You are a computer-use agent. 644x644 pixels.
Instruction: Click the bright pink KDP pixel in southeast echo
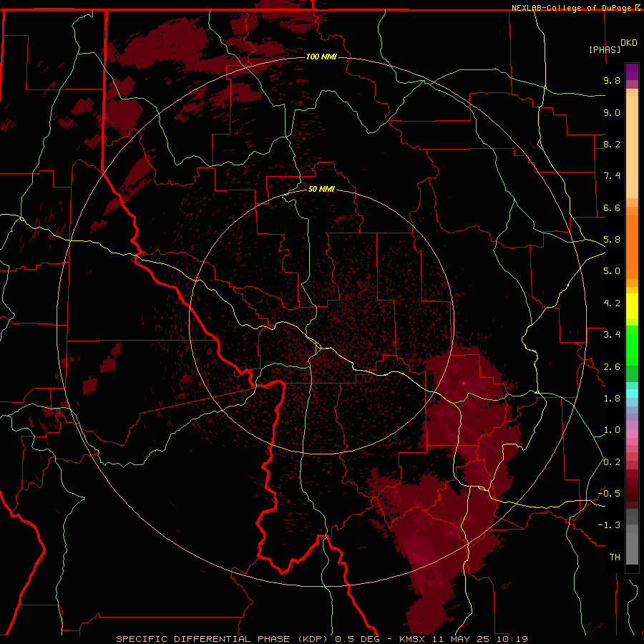(x=464, y=383)
